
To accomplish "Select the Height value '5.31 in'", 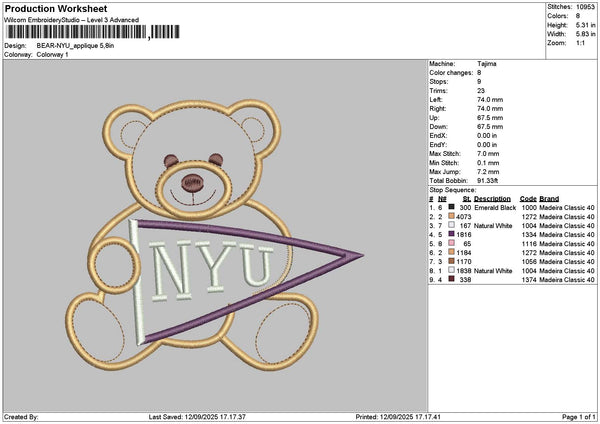I will tap(585, 25).
